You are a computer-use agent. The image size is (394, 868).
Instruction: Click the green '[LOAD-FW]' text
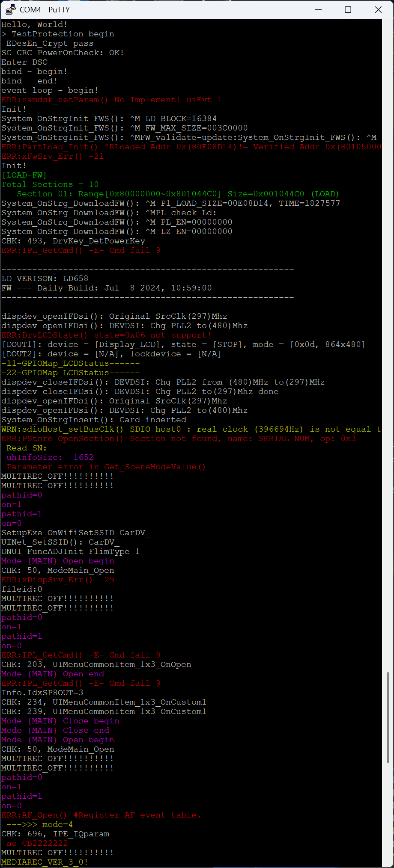point(24,175)
